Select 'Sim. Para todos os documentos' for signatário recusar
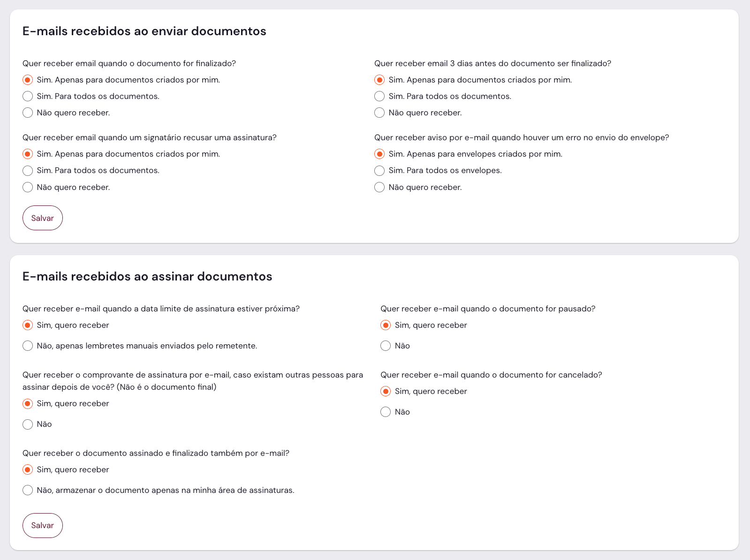Image resolution: width=750 pixels, height=560 pixels. 28,170
